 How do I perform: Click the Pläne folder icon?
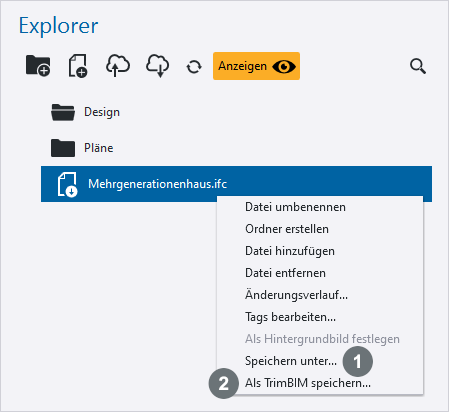pos(63,148)
